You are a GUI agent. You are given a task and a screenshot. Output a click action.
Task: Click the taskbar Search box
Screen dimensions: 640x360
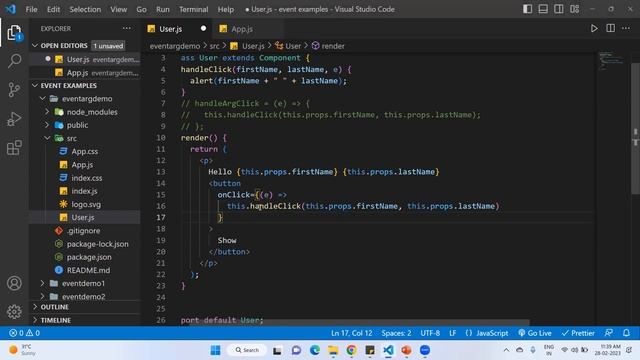pyautogui.click(x=248, y=350)
